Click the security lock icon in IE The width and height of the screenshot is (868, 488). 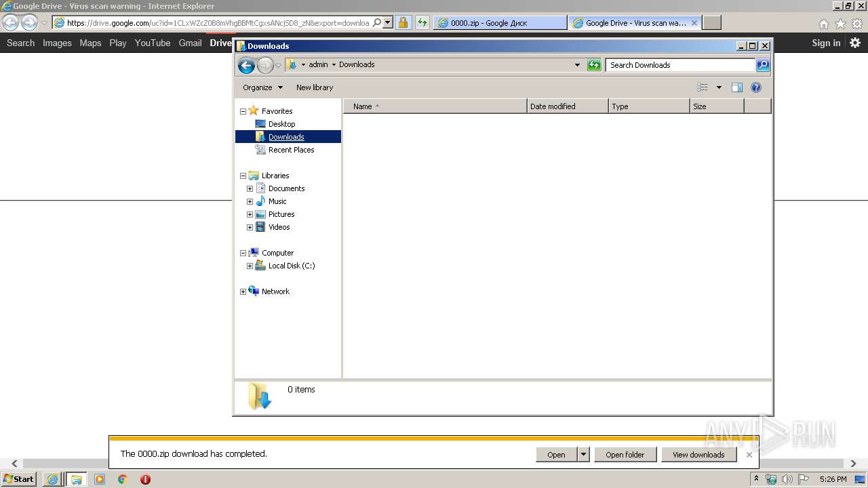tap(403, 23)
